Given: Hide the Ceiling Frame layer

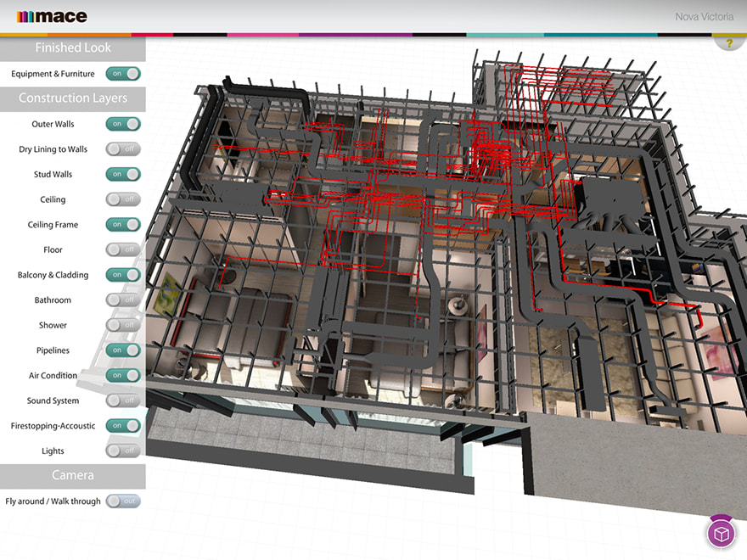Looking at the screenshot, I should coord(123,225).
